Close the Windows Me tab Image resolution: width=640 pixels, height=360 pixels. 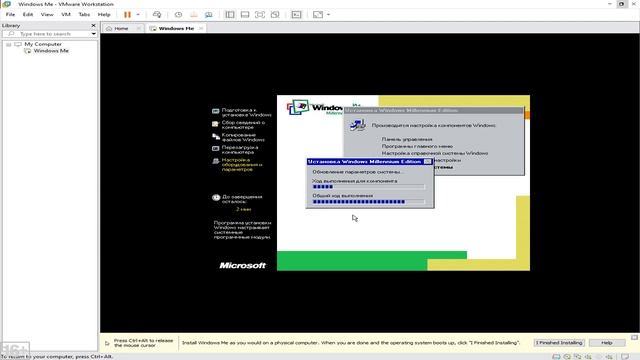click(x=201, y=28)
